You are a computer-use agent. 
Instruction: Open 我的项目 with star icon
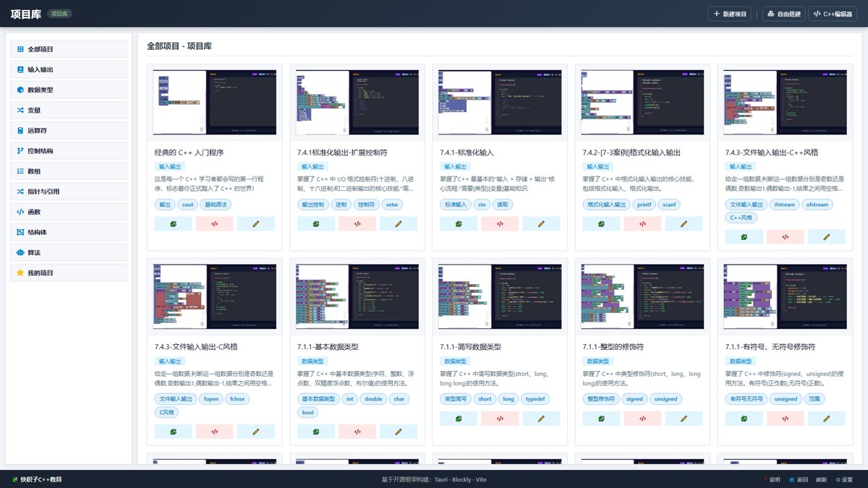[69, 273]
